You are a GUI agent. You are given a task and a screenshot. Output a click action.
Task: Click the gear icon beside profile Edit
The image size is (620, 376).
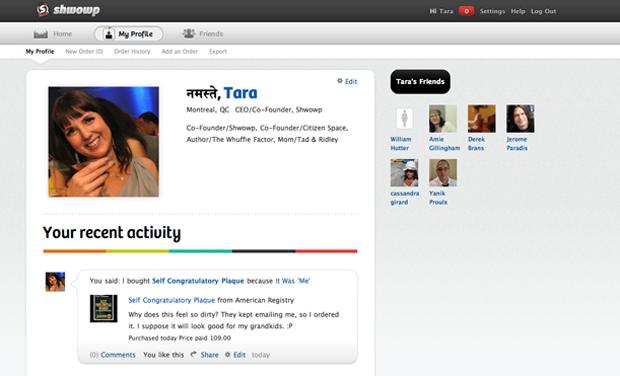(x=340, y=81)
